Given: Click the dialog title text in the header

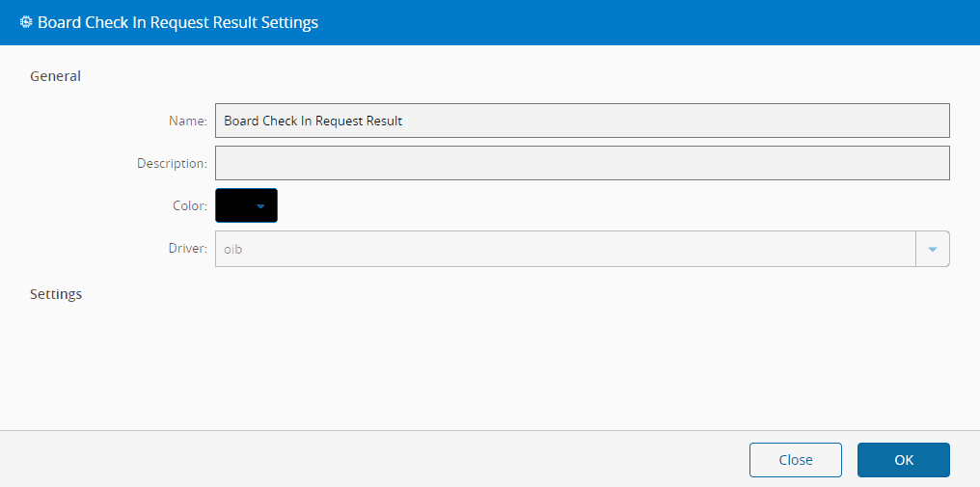Looking at the screenshot, I should [177, 22].
